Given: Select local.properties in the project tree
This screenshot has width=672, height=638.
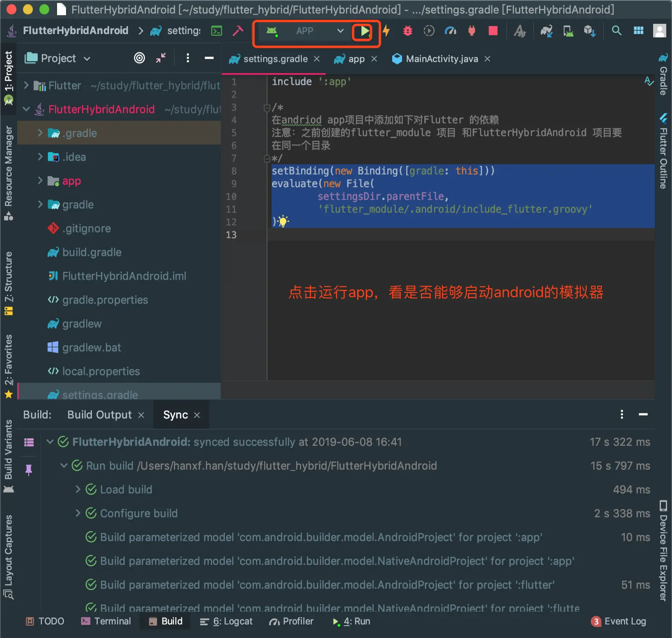Looking at the screenshot, I should tap(101, 371).
